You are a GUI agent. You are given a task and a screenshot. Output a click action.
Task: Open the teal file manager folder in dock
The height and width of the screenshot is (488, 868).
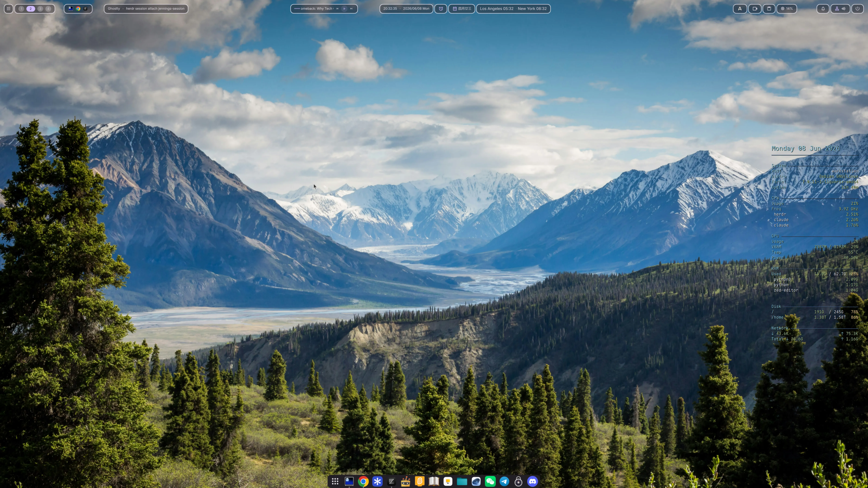[462, 481]
